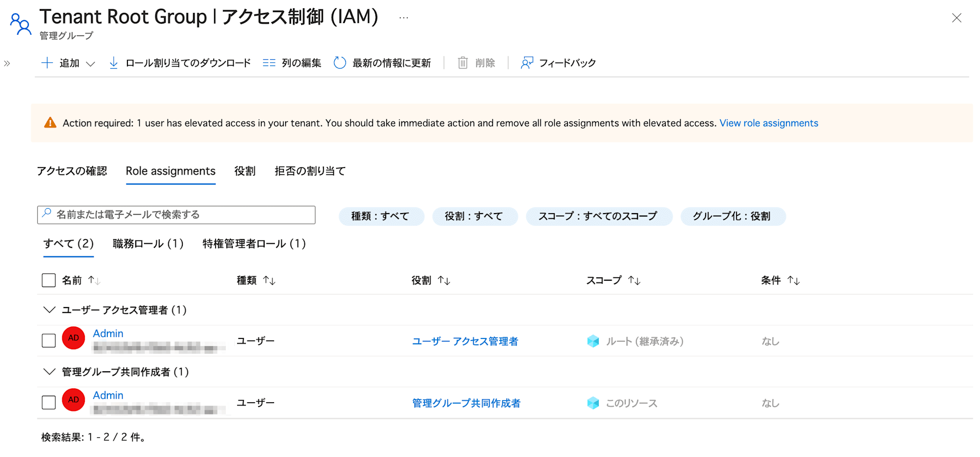
Task: Click フィードバック label
Action: pos(567,63)
